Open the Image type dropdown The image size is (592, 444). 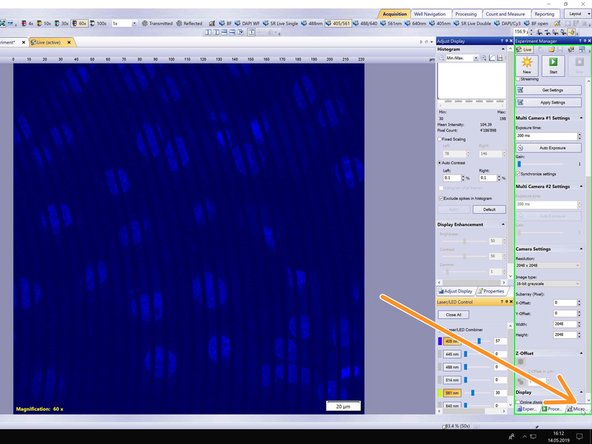(547, 284)
